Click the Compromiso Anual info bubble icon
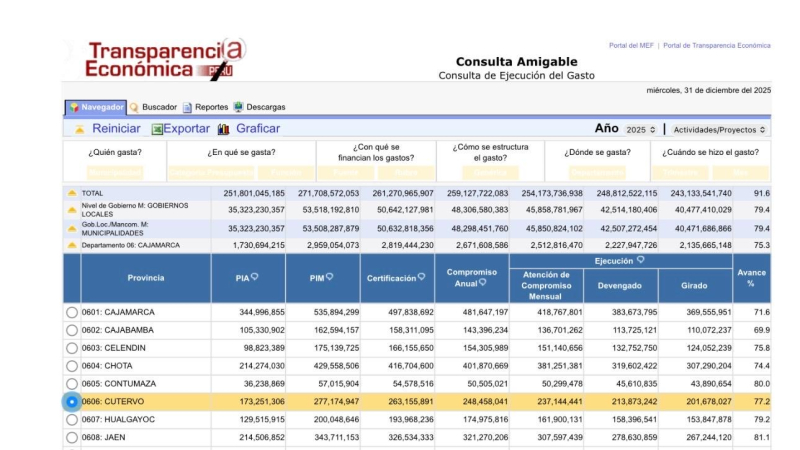This screenshot has height=450, width=800. point(482,283)
